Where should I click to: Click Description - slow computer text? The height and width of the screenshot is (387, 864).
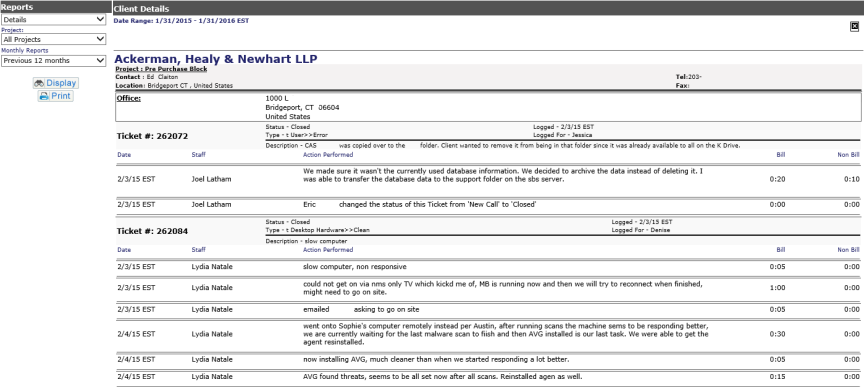click(x=306, y=241)
